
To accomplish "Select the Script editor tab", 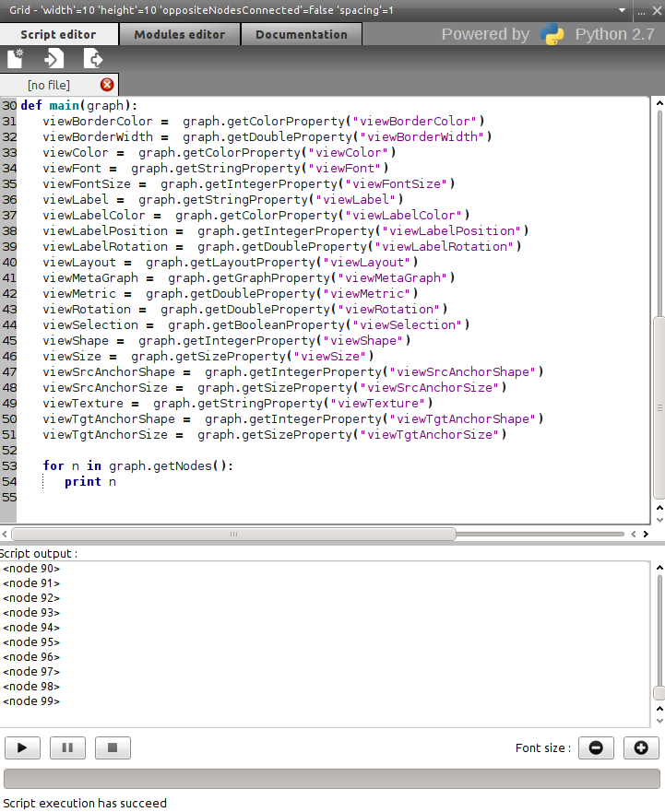I will [58, 34].
